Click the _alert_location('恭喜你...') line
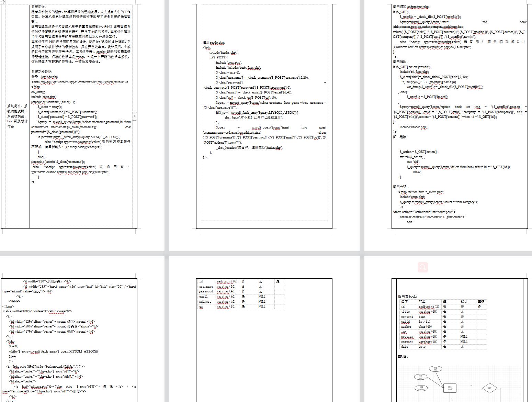Screen dimensions: 532x402 (x=250, y=148)
